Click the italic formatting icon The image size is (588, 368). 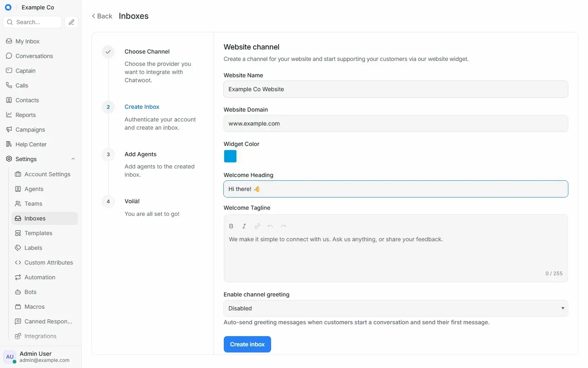[244, 226]
